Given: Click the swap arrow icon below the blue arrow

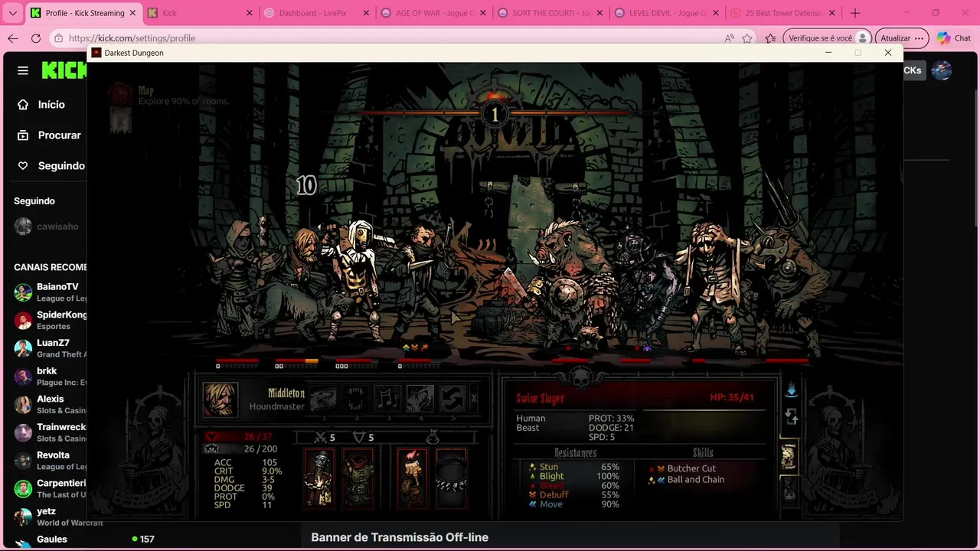Looking at the screenshot, I should click(x=792, y=417).
